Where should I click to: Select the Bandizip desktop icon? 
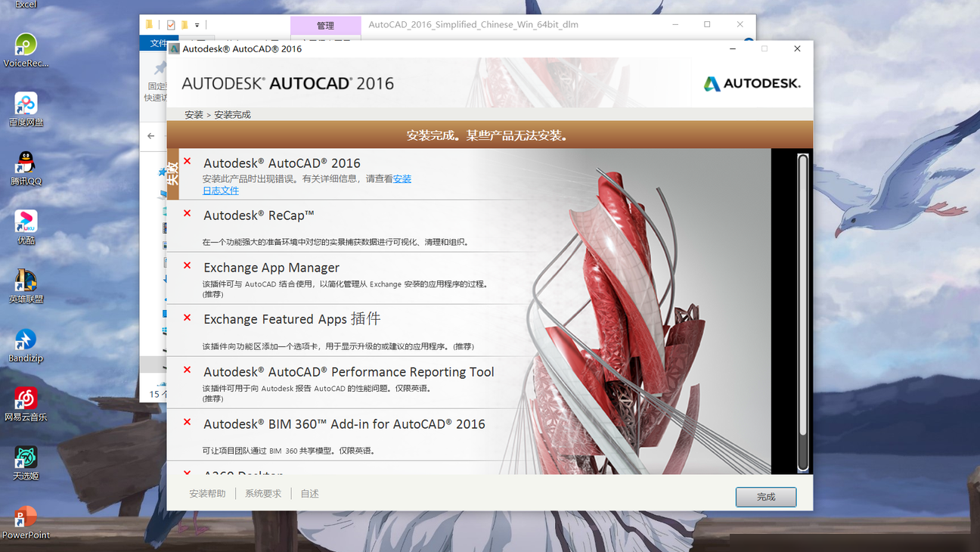[26, 345]
